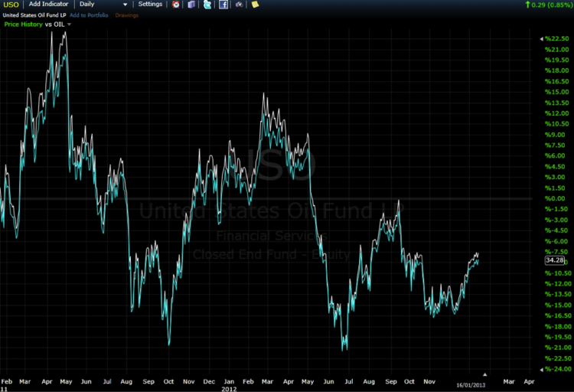Image resolution: width=574 pixels, height=392 pixels.
Task: Share chart via Facebook icon
Action: pyautogui.click(x=223, y=5)
